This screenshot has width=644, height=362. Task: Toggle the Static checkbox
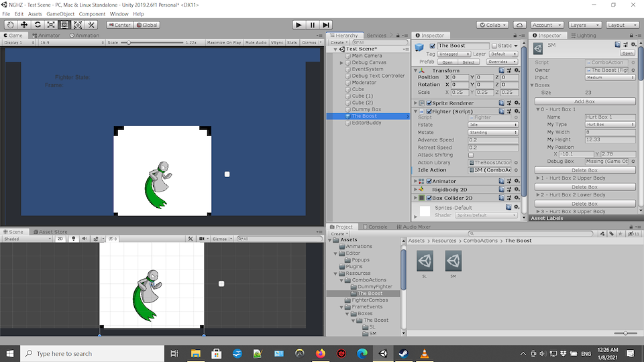tap(494, 46)
